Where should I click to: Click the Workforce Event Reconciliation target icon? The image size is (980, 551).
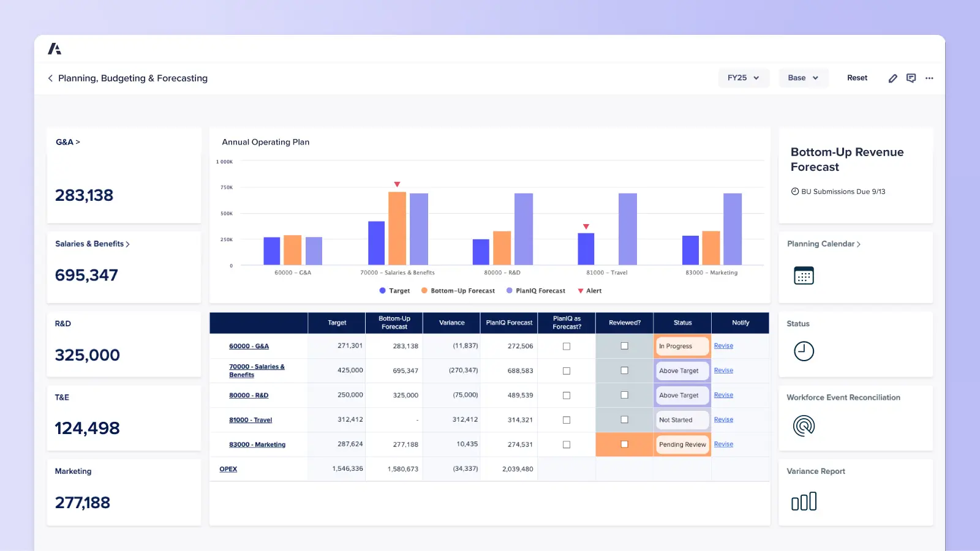[x=803, y=425]
